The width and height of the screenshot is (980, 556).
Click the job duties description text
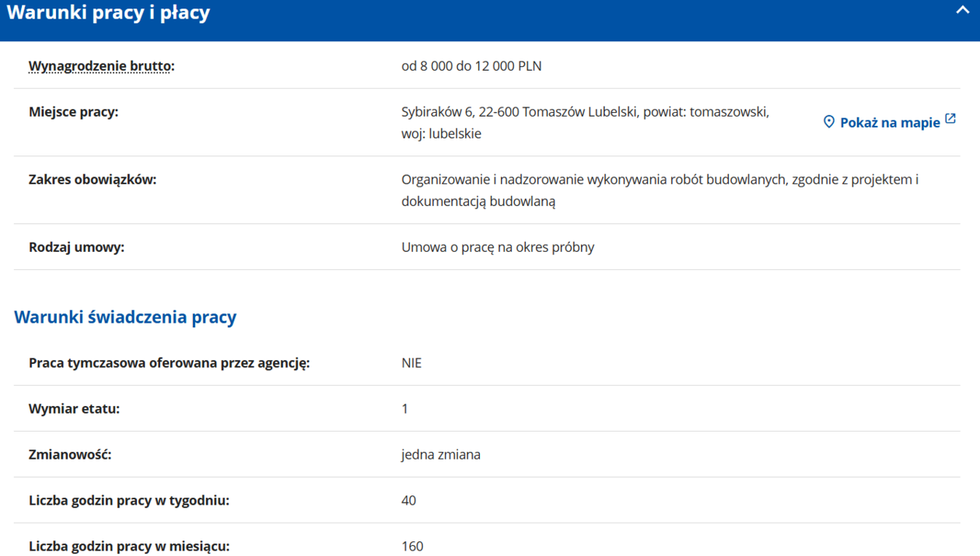pos(660,191)
